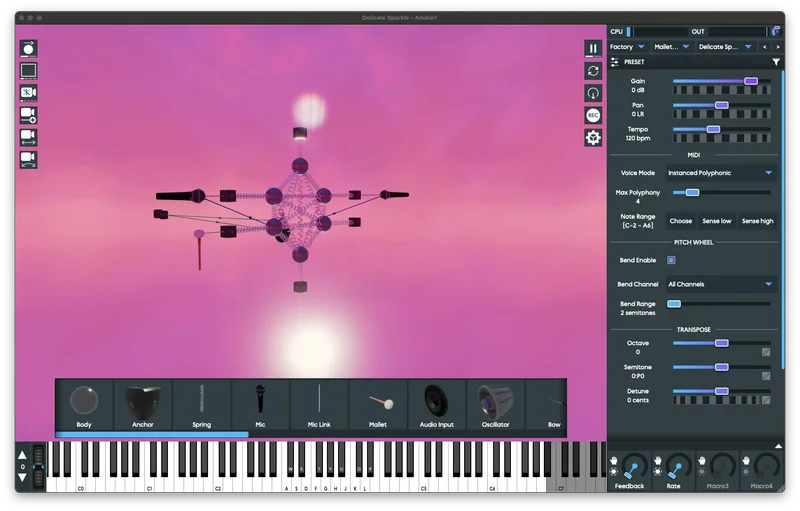Click the hand icon beside Macro4 knob

pyautogui.click(x=746, y=461)
